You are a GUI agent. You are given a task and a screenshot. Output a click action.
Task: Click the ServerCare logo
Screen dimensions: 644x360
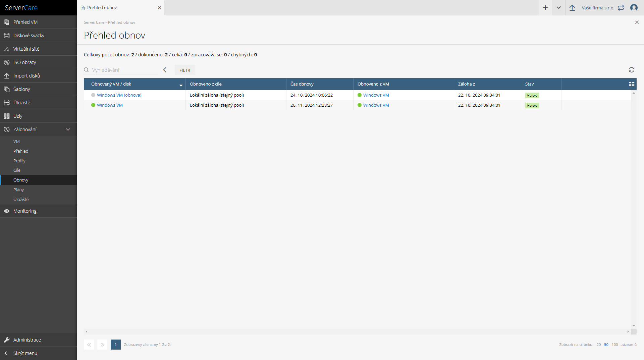[x=21, y=8]
